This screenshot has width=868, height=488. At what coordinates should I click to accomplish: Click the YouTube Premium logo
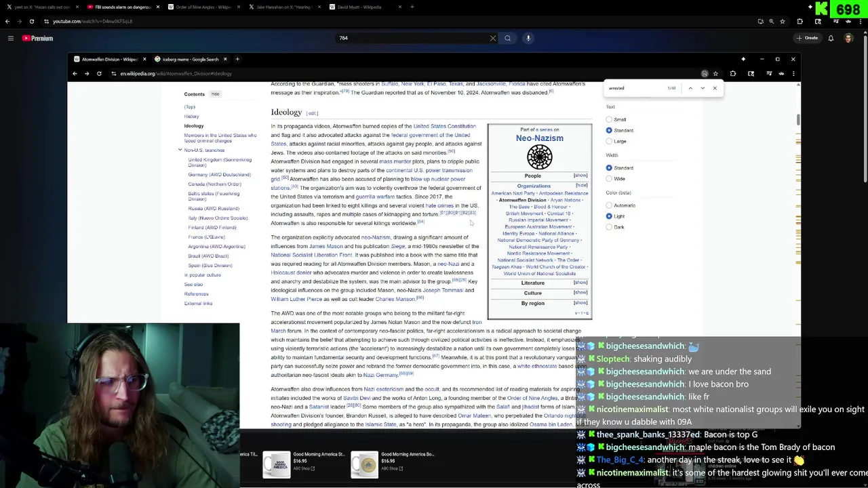point(37,38)
